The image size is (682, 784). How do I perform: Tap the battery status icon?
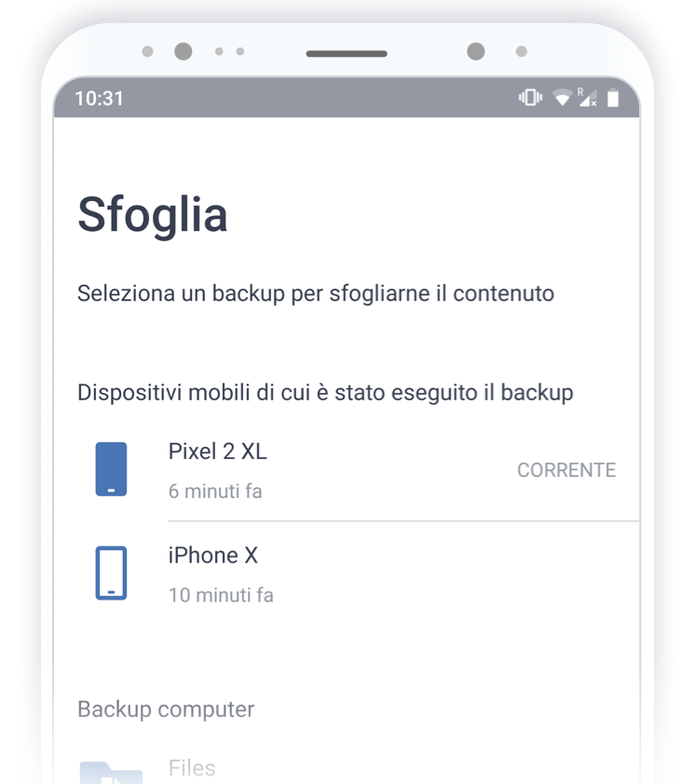tap(613, 98)
